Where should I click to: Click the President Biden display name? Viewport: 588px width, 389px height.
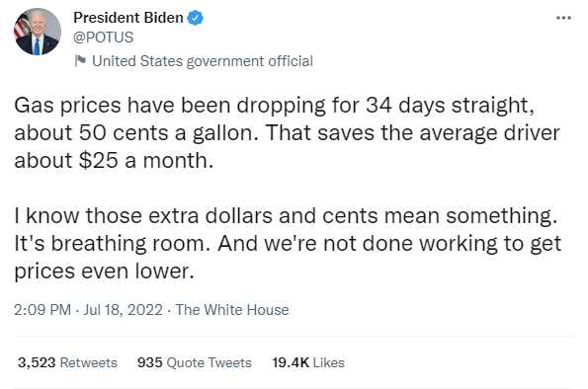coord(128,18)
